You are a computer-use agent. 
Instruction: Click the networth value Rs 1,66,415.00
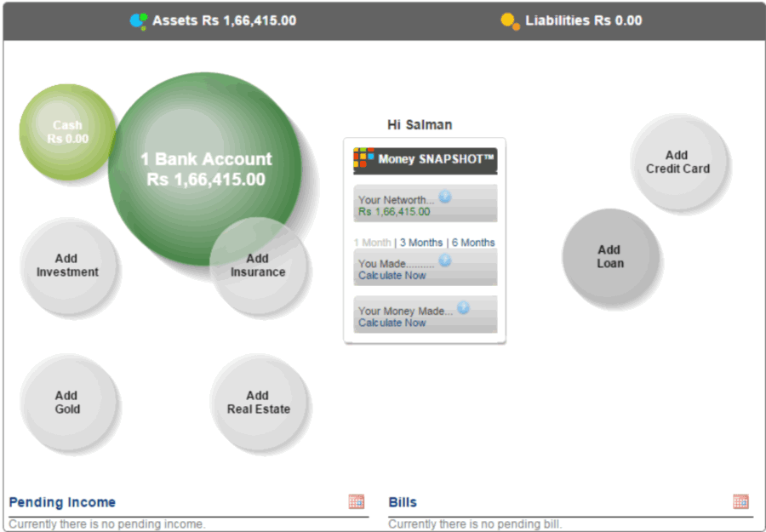coord(394,212)
